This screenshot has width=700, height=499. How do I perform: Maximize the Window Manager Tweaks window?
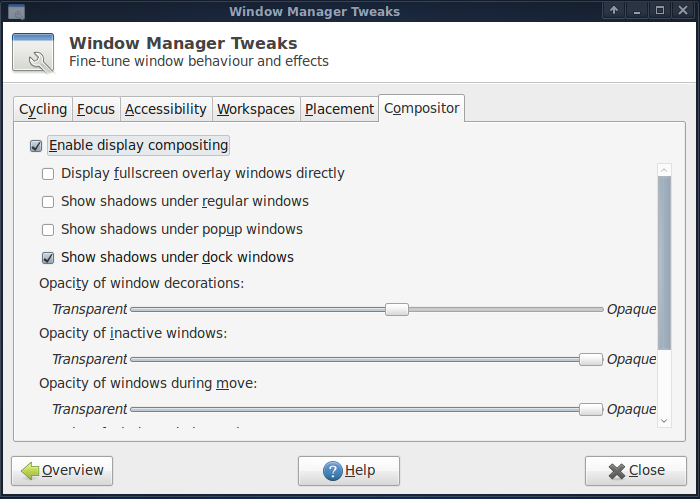point(660,10)
